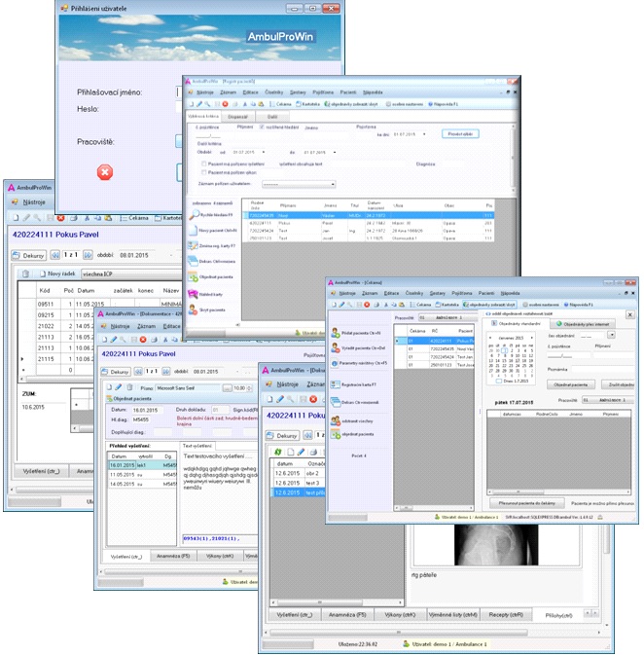Click objednat pacienta icon in Čekárna sidebar

pyautogui.click(x=335, y=434)
